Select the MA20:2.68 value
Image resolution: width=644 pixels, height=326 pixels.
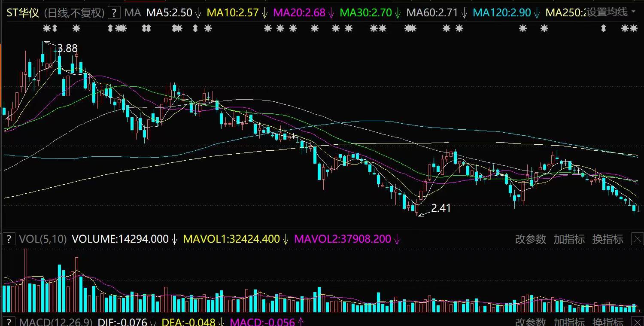[x=299, y=12]
